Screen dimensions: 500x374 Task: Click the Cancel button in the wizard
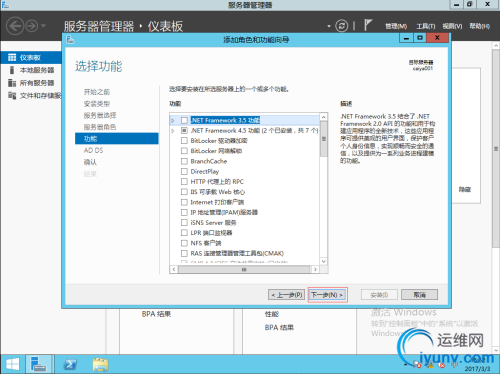tap(419, 295)
